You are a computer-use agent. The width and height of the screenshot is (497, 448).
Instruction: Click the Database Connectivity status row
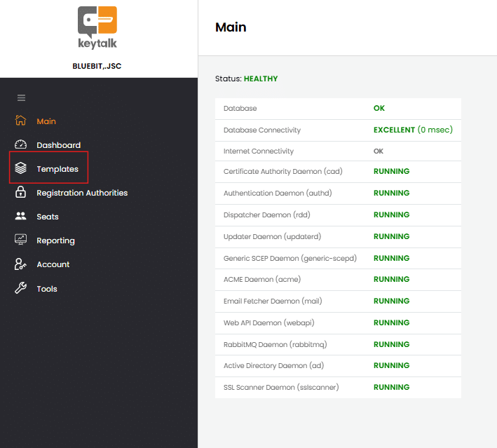tap(338, 130)
